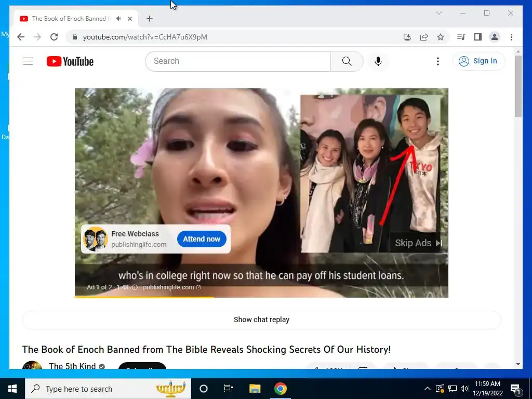Open a new tab
This screenshot has height=399, width=532.
[x=150, y=19]
